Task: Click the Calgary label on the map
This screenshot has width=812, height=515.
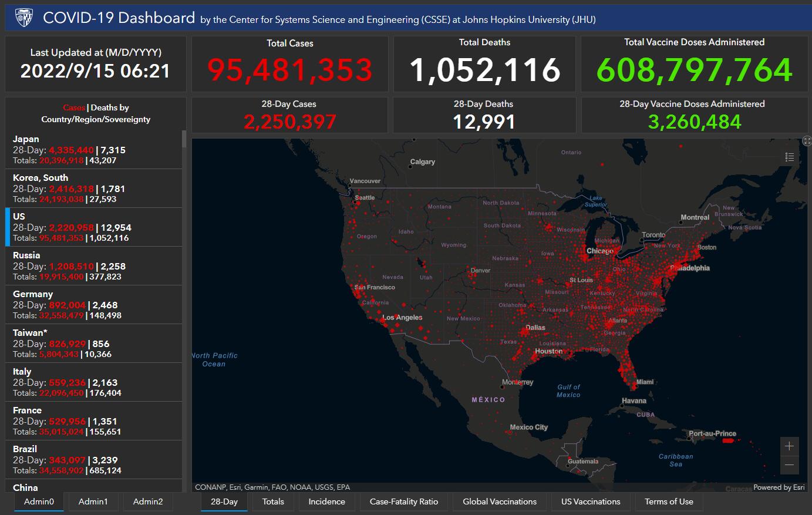Action: (423, 161)
